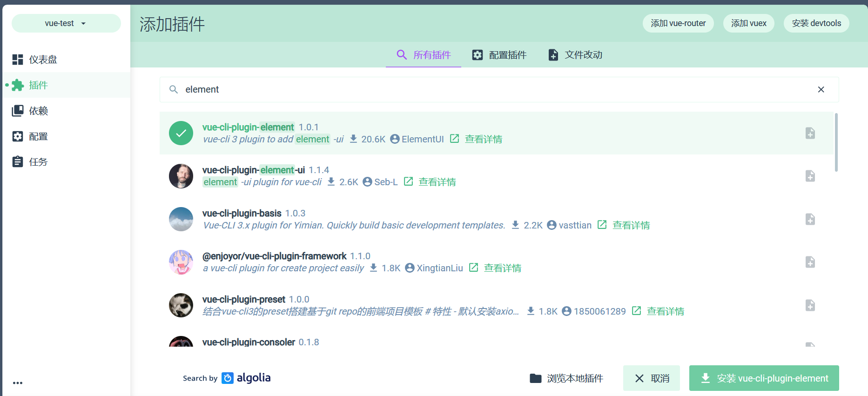Viewport: 868px width, 396px height.
Task: Click @enjoyor/vue-cli-plugin-framework title
Action: (274, 256)
